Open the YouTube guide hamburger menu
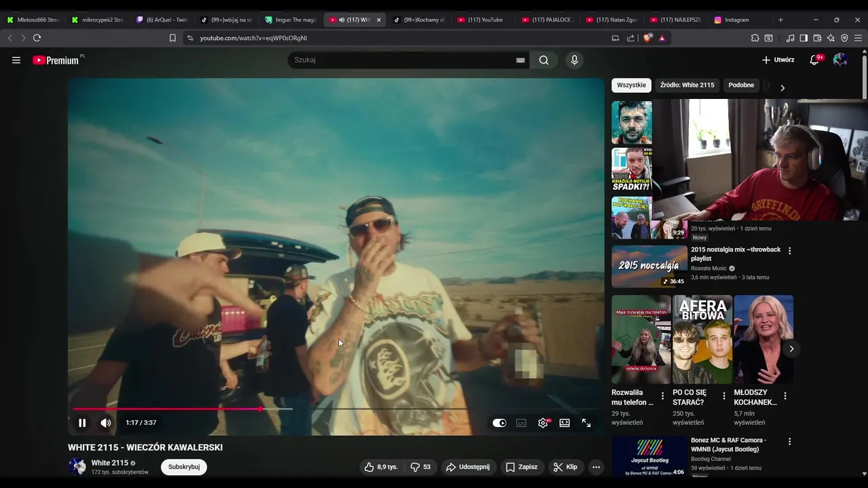This screenshot has width=868, height=488. tap(16, 60)
